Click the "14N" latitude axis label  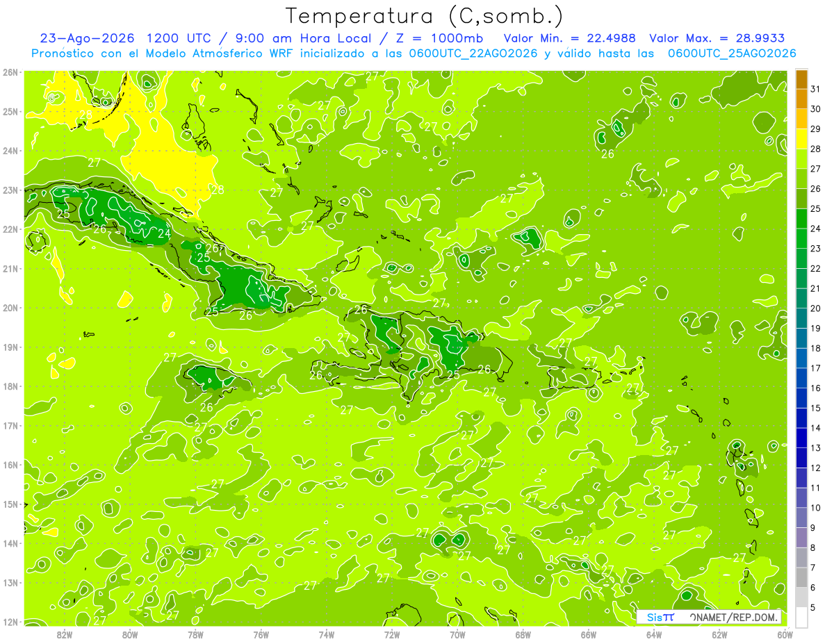[x=10, y=543]
